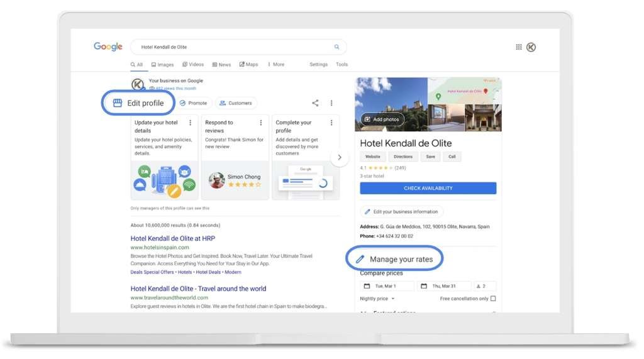
Task: Click the check-in calendar icon for Tue, Mar 1
Action: point(367,286)
